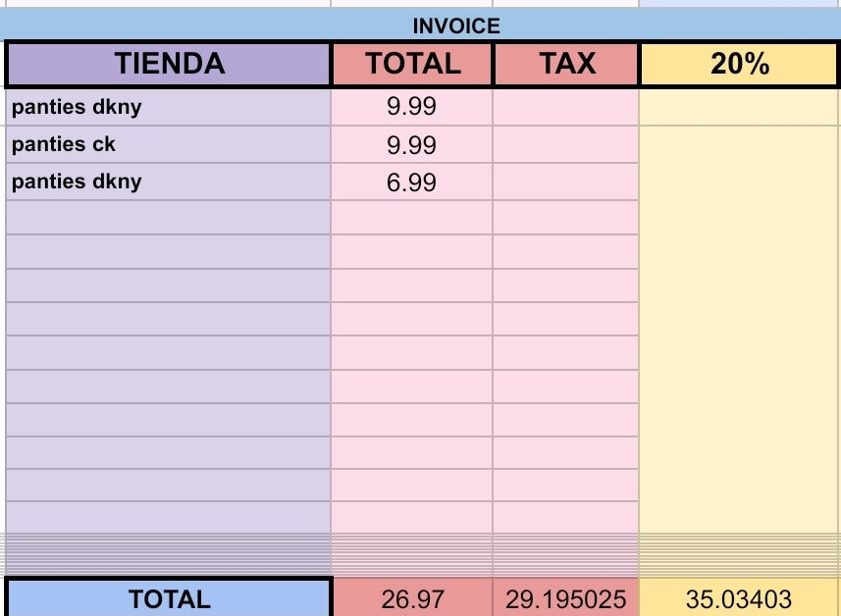Select the 35.03403 total cell
841x616 pixels.
740,598
